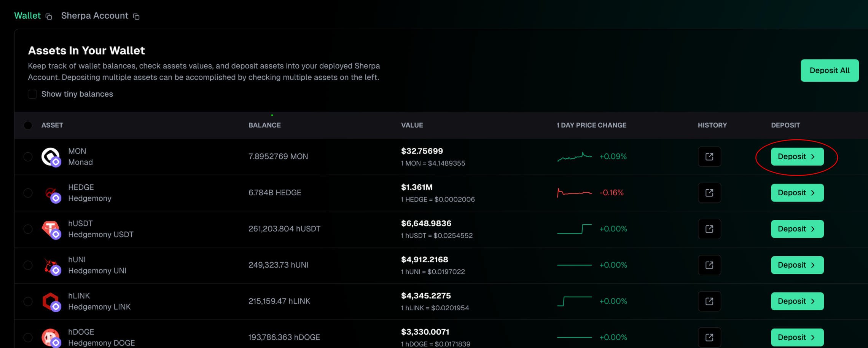Switch to the Sherpa Account tab
Viewport: 868px width, 348px height.
pos(94,16)
